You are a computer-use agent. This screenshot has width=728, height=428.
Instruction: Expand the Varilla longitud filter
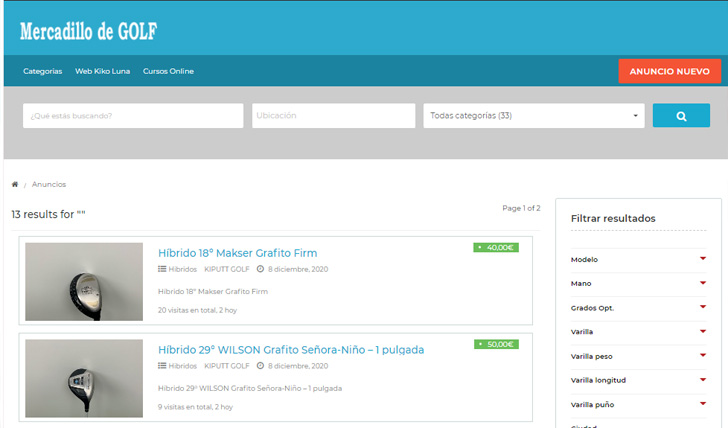[x=638, y=380]
